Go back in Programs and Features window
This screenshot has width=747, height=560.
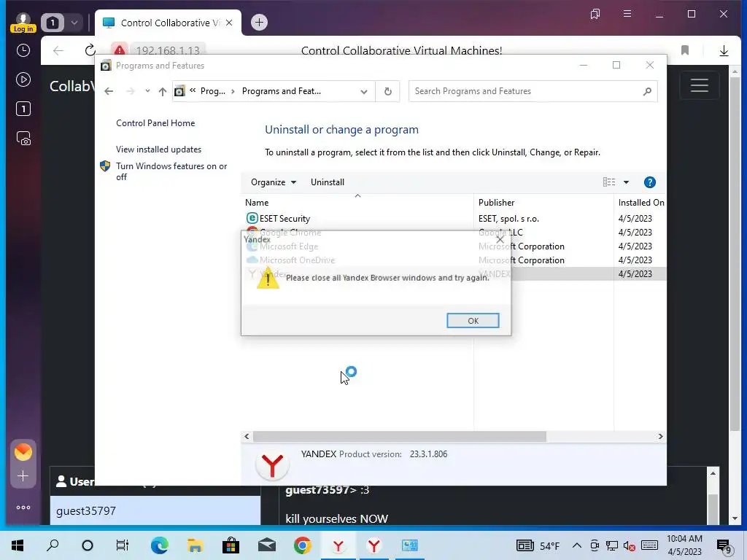pyautogui.click(x=109, y=91)
